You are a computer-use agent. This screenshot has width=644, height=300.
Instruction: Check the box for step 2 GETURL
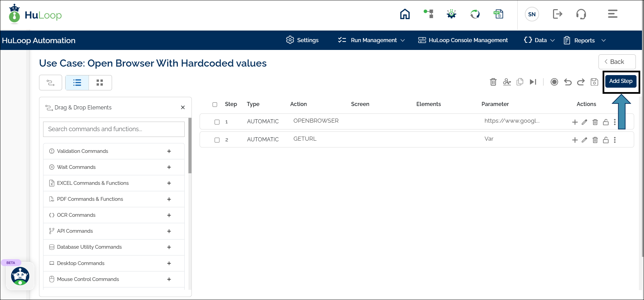pos(217,140)
